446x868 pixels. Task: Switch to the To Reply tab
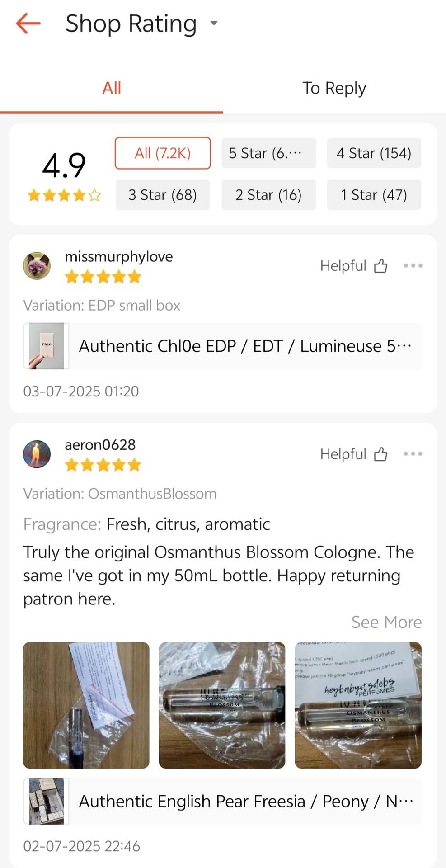click(x=334, y=88)
